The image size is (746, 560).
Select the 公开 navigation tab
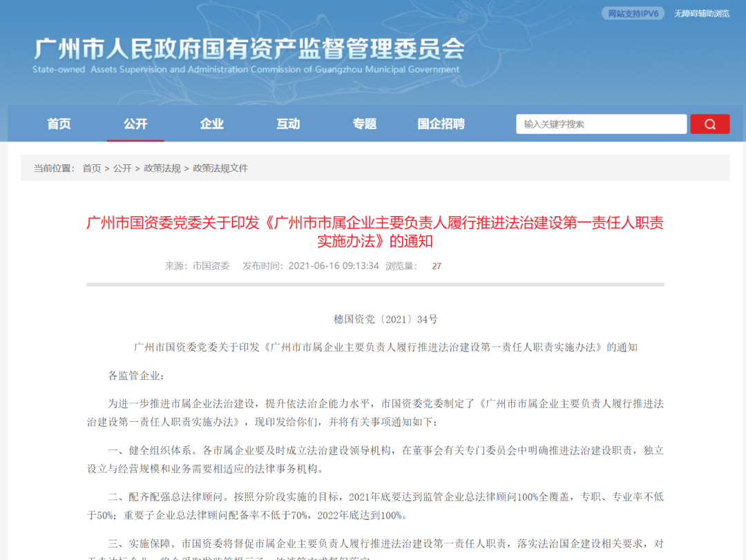135,124
